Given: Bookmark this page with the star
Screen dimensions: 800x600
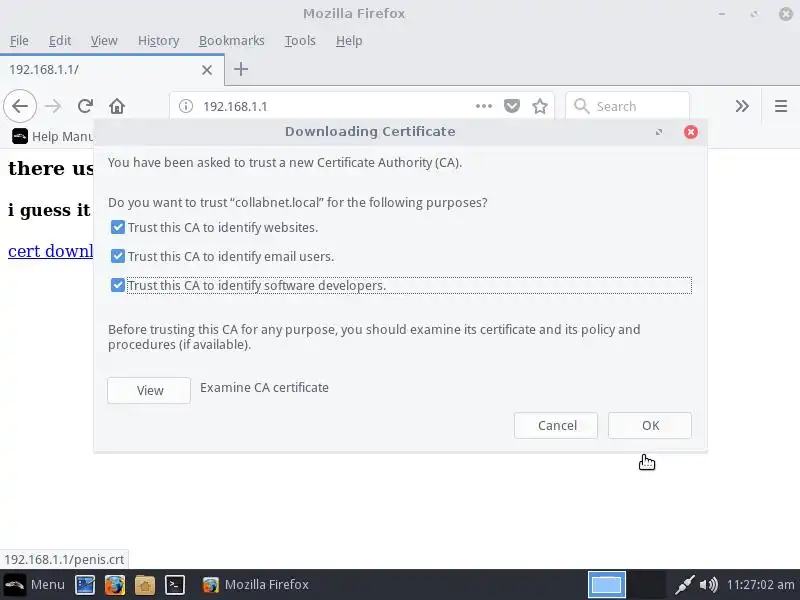Looking at the screenshot, I should point(540,106).
